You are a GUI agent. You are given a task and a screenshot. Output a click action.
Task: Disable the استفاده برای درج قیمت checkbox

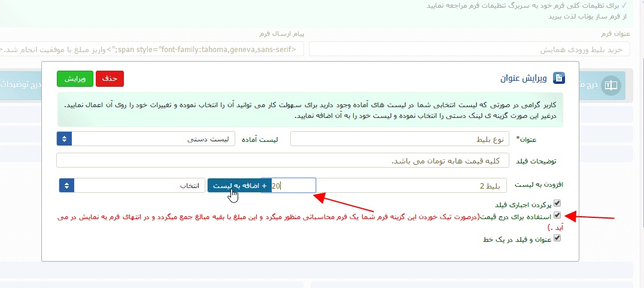[x=557, y=214]
